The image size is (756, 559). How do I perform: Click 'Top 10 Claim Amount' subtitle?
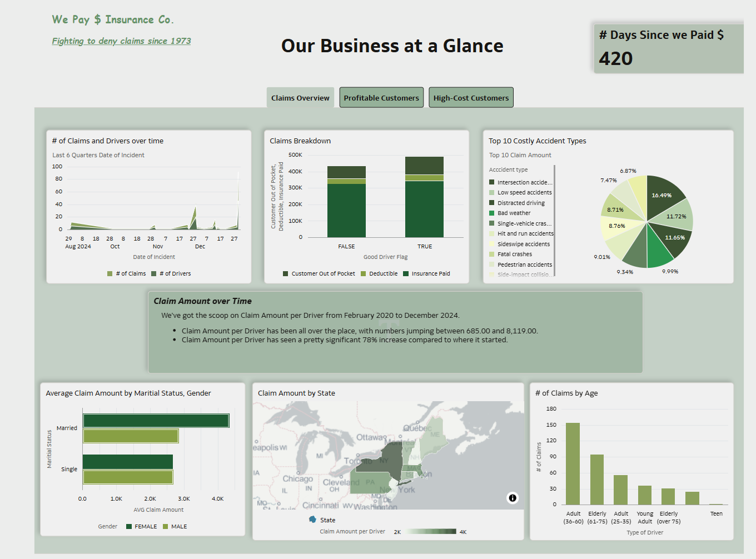point(520,156)
